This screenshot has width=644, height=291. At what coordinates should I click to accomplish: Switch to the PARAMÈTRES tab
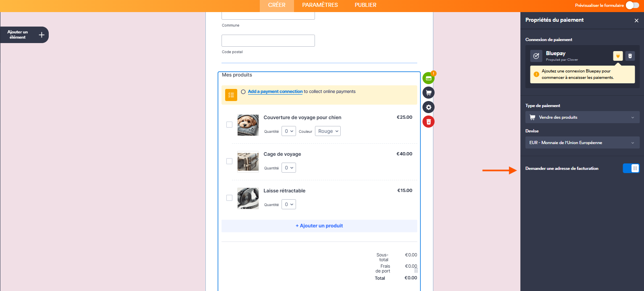(320, 5)
